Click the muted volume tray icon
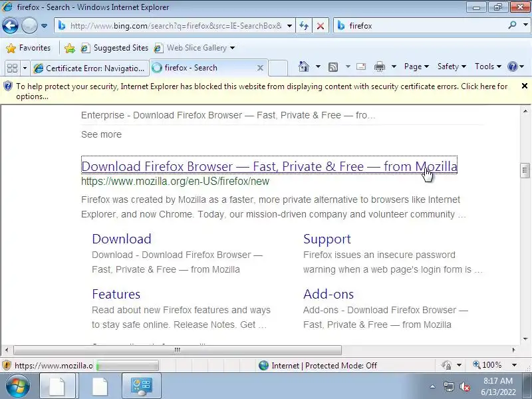This screenshot has height=399, width=532. [464, 386]
